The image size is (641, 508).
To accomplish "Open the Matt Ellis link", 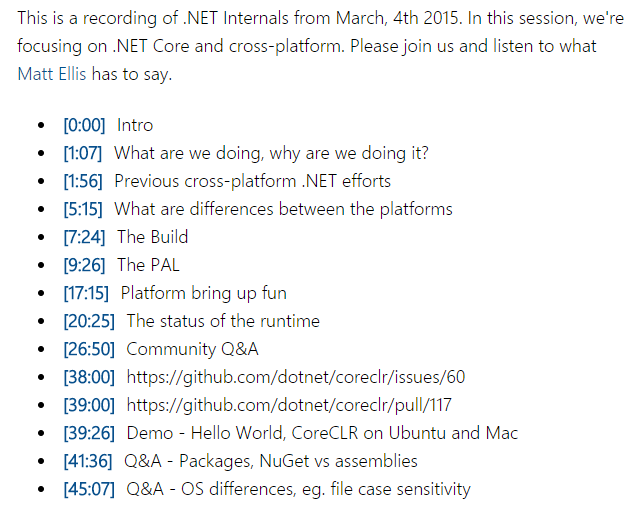I will (52, 74).
